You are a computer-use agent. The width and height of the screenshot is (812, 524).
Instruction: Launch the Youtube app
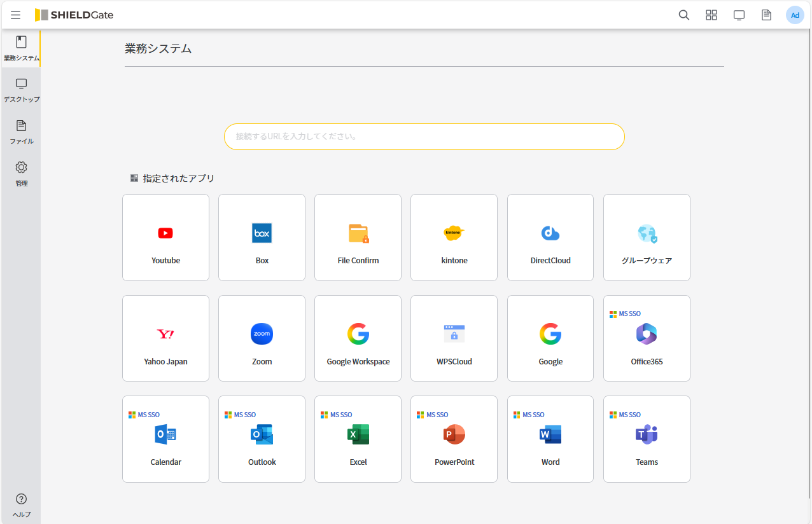pyautogui.click(x=165, y=237)
